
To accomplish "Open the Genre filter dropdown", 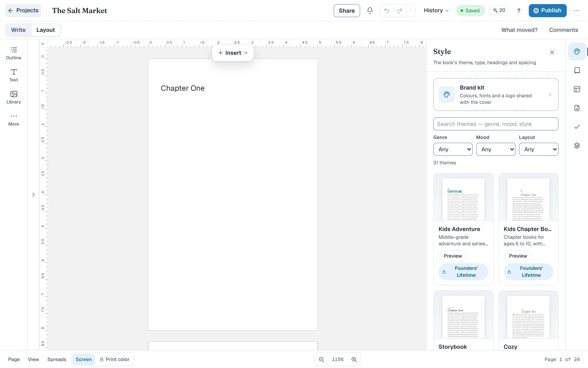I will pos(453,149).
